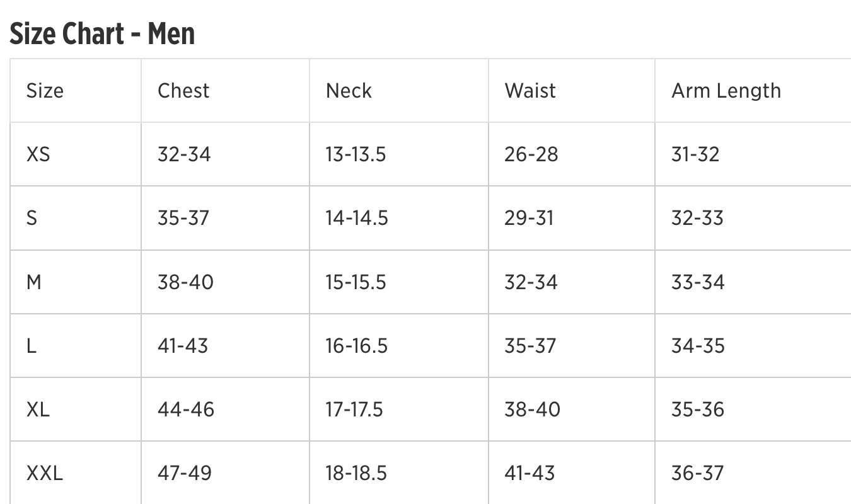The width and height of the screenshot is (851, 504).
Task: Click the Neck column header
Action: pos(349,91)
